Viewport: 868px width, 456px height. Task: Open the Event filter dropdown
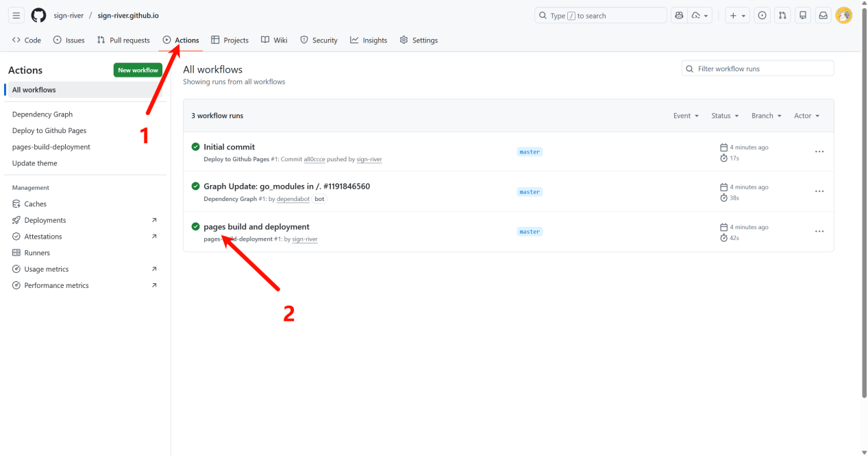click(686, 116)
